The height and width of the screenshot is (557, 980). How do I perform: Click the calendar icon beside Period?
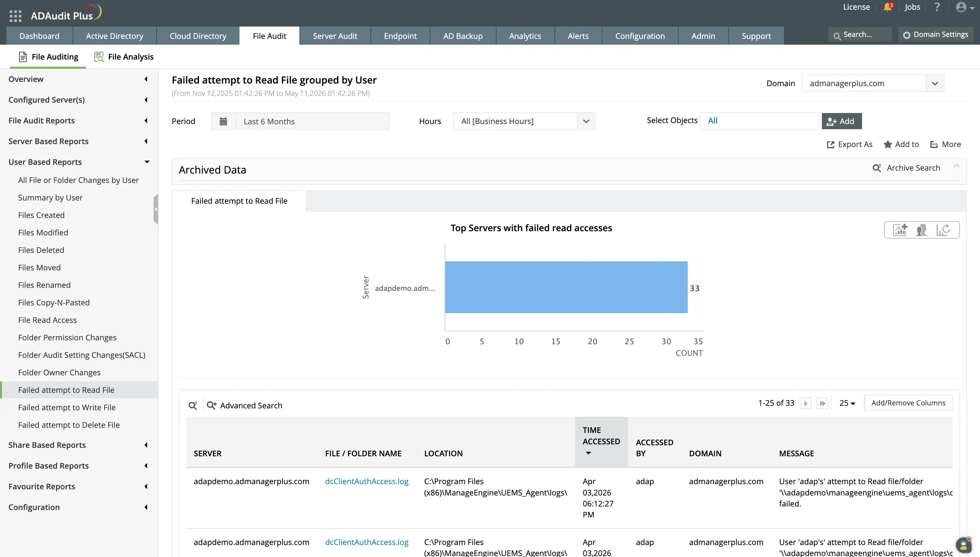223,121
